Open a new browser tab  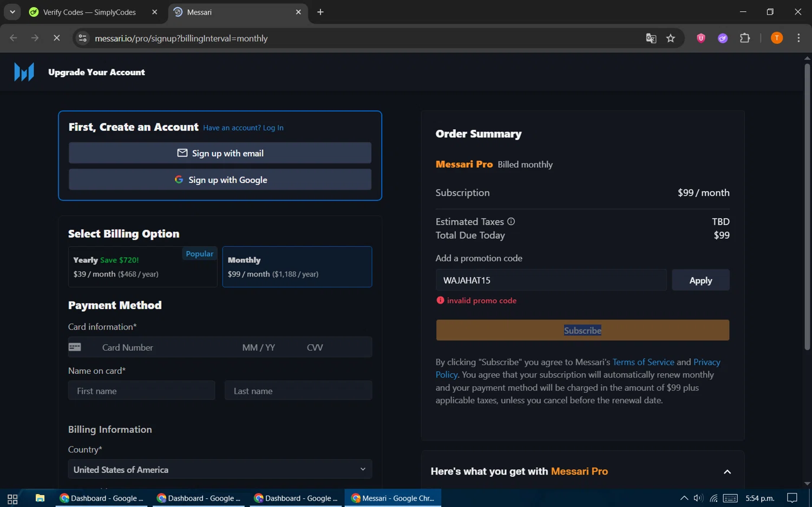pyautogui.click(x=320, y=12)
